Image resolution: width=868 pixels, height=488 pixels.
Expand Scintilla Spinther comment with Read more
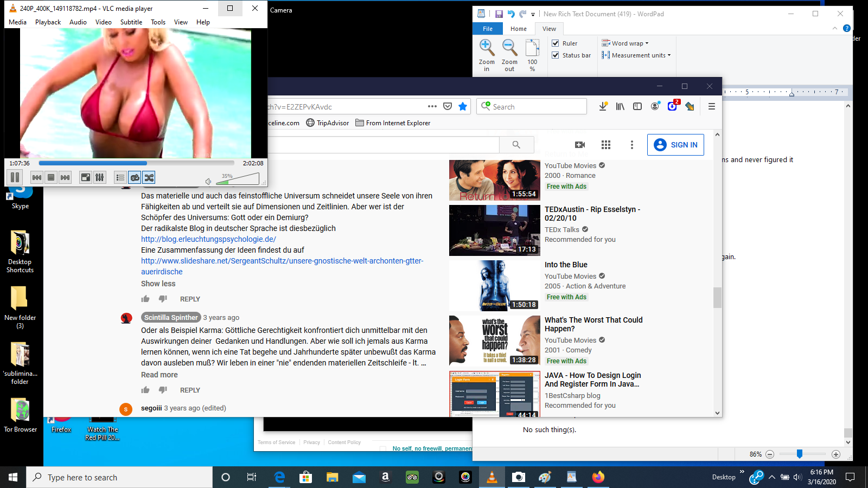tap(159, 375)
